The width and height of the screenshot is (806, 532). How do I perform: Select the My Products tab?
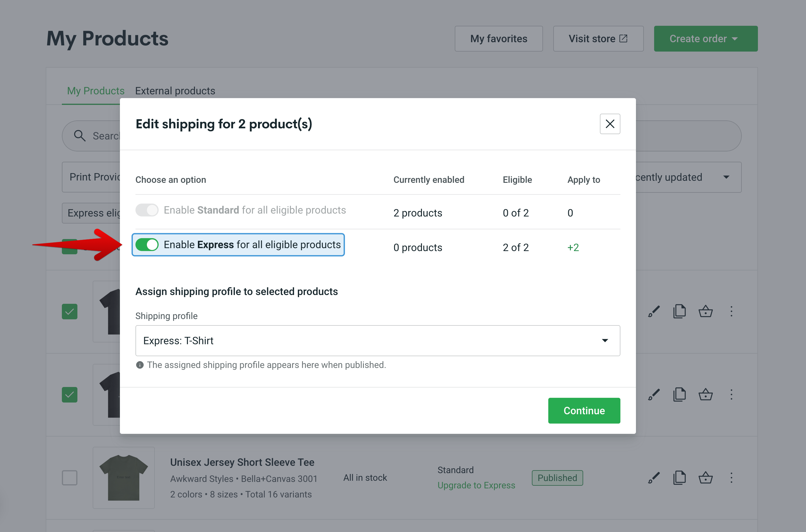click(95, 91)
